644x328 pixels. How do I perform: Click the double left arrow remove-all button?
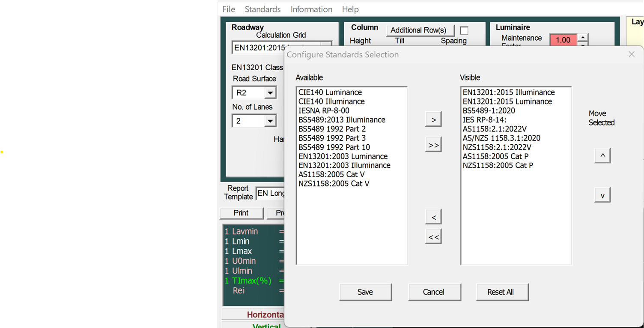pyautogui.click(x=433, y=237)
